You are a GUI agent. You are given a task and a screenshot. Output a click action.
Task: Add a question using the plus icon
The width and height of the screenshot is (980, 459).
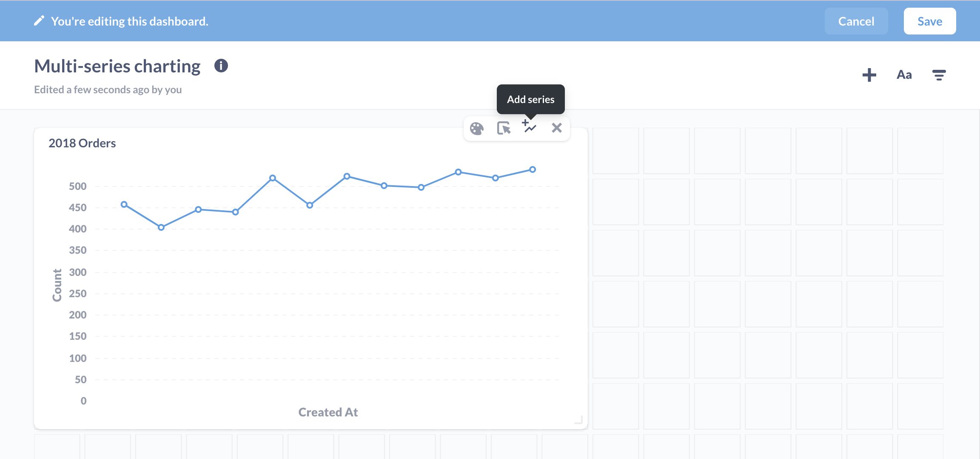(869, 75)
